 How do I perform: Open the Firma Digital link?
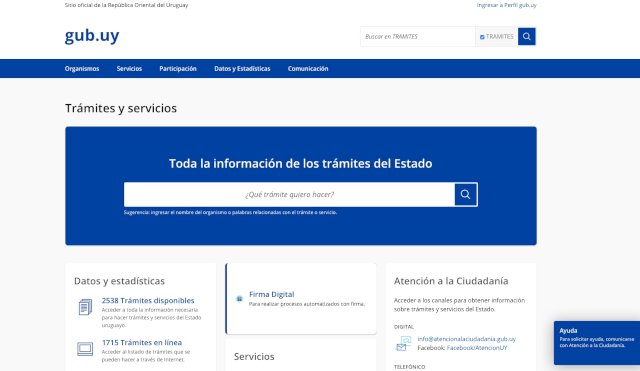pyautogui.click(x=271, y=294)
